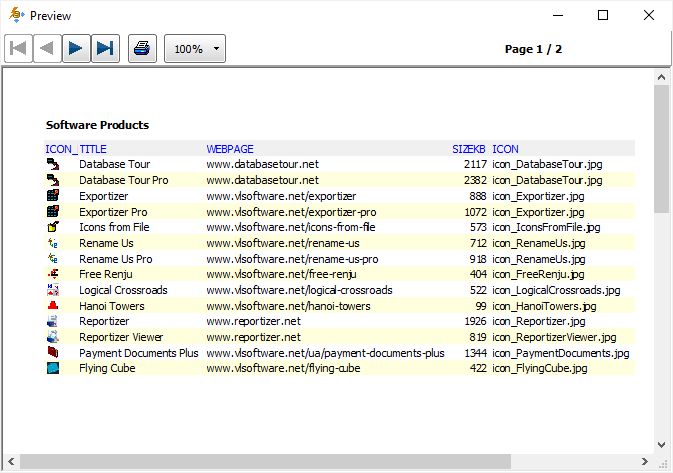Select the title Payment Documents Plus
This screenshot has width=673, height=473.
tap(139, 353)
